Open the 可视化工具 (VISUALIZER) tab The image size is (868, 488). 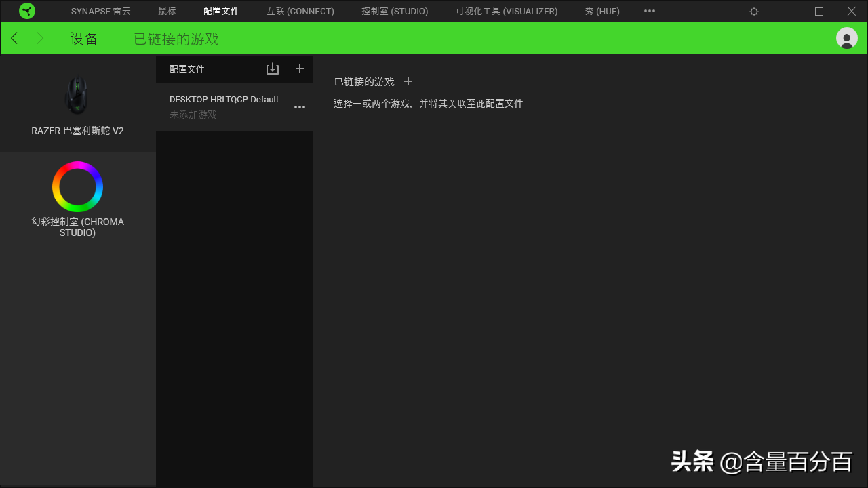coord(507,12)
